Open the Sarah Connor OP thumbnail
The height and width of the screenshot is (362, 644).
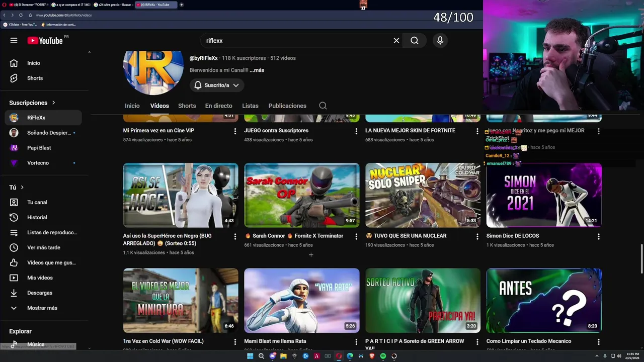(302, 195)
